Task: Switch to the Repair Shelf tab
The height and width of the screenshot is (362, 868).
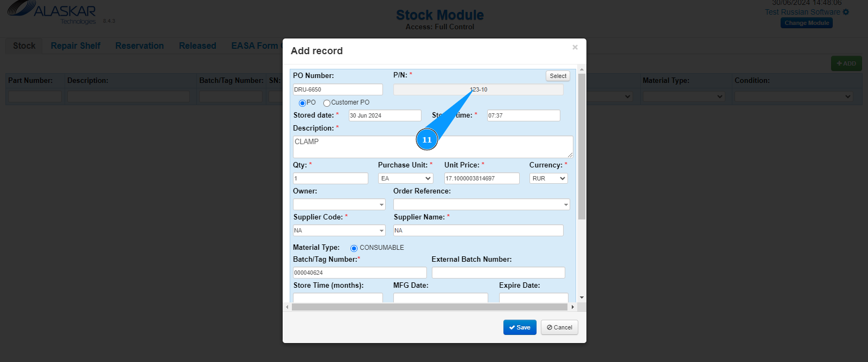Action: coord(75,46)
